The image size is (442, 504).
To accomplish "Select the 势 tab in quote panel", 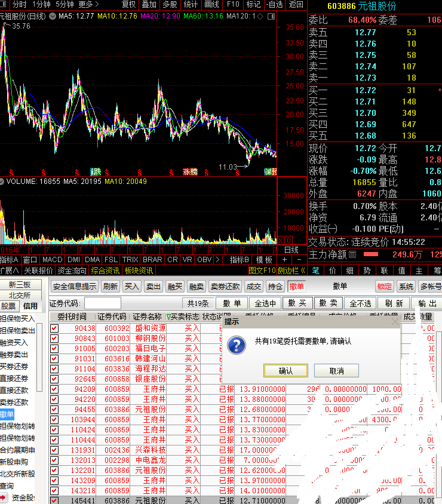I will pos(367,271).
